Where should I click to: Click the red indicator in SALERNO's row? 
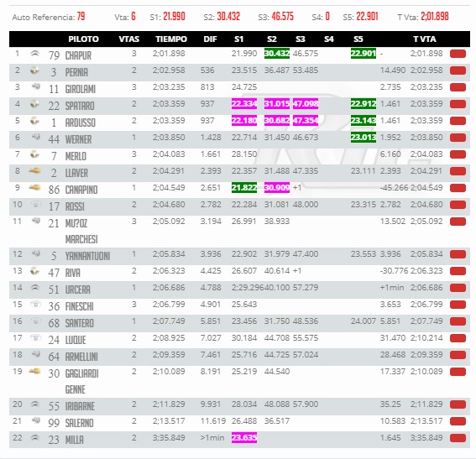click(458, 421)
